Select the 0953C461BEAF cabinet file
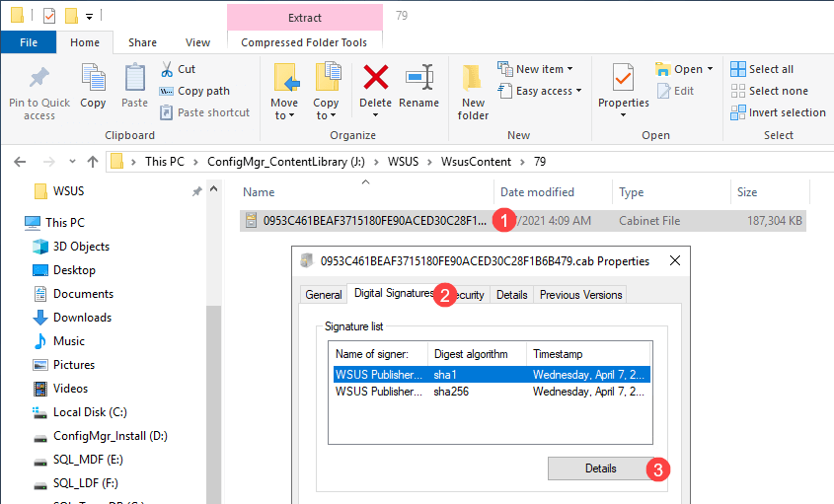The image size is (834, 504). click(523, 221)
